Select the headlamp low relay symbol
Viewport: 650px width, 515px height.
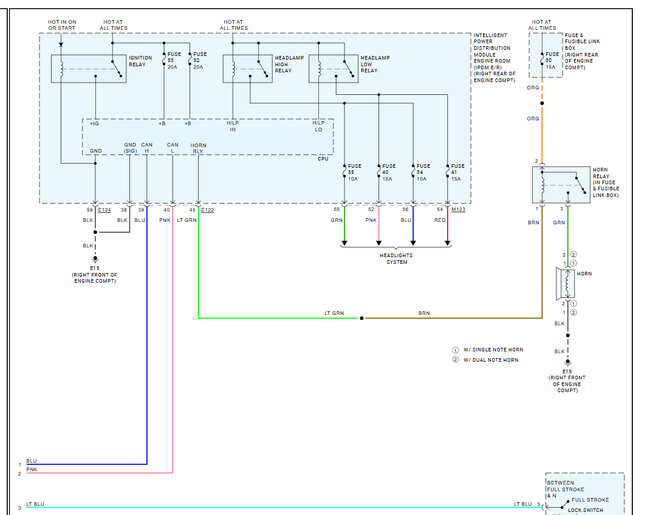[x=333, y=68]
